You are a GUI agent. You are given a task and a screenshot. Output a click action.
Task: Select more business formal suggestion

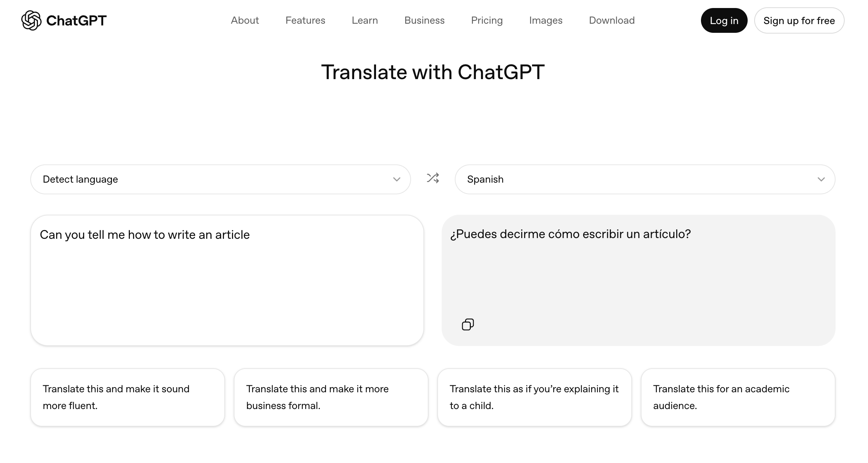[x=331, y=397]
